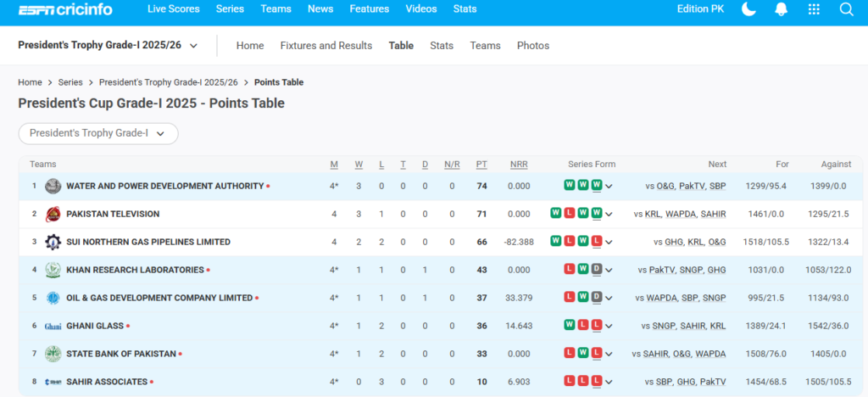Click Water and Power Development Authority logo
Image resolution: width=868 pixels, height=397 pixels.
click(53, 186)
